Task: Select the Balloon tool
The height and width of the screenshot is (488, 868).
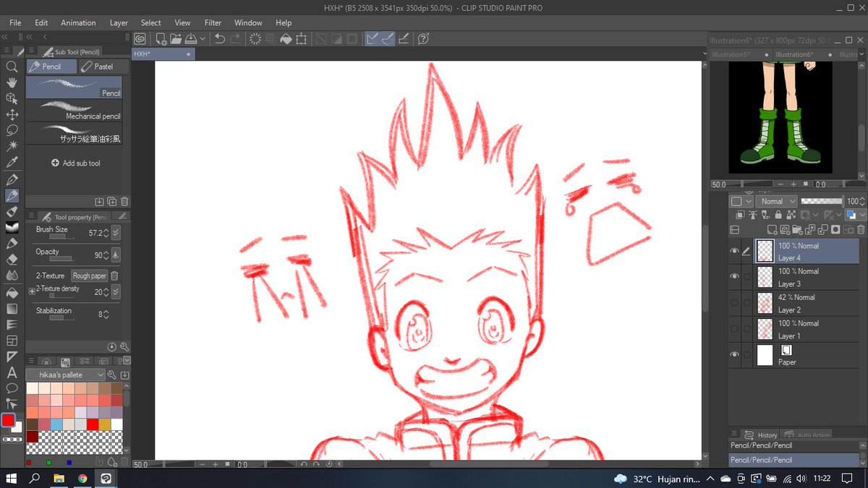Action: [x=12, y=389]
